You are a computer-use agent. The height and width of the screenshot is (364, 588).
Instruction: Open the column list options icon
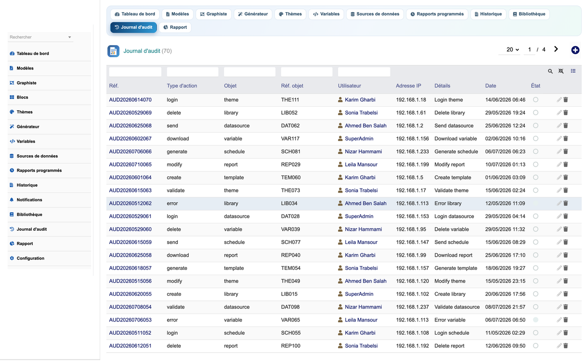point(573,72)
